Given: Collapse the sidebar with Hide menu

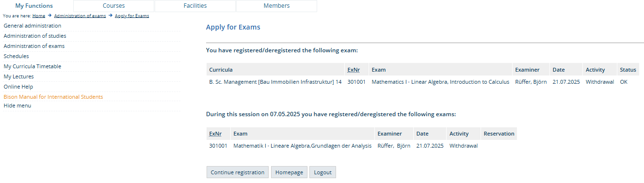Looking at the screenshot, I should 17,106.
